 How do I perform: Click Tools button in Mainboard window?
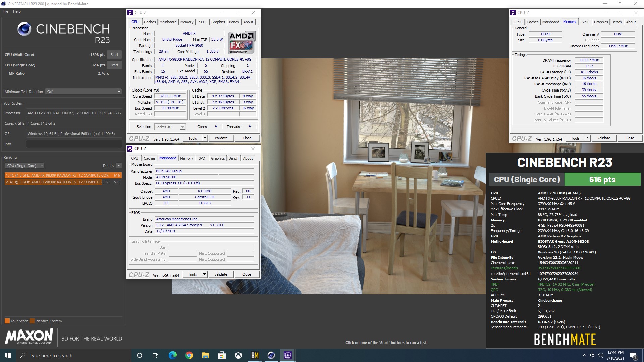coord(192,274)
